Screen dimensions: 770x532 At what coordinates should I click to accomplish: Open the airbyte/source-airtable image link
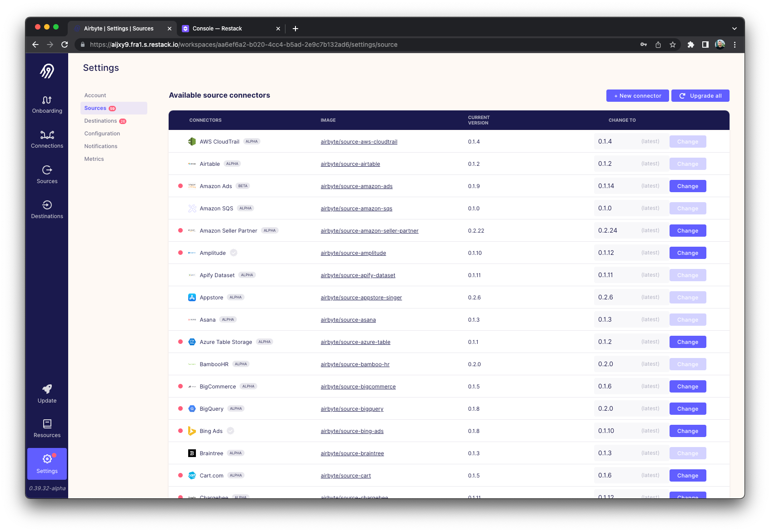(350, 164)
